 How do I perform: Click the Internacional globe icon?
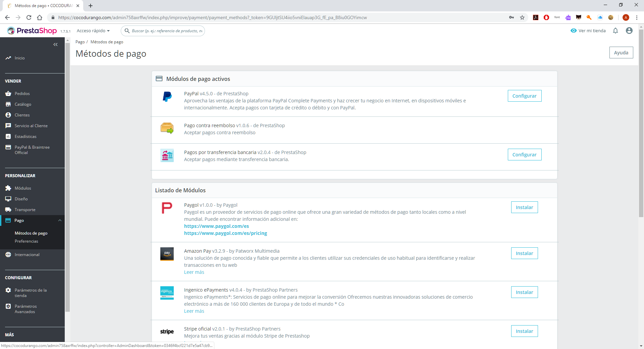[x=8, y=255]
